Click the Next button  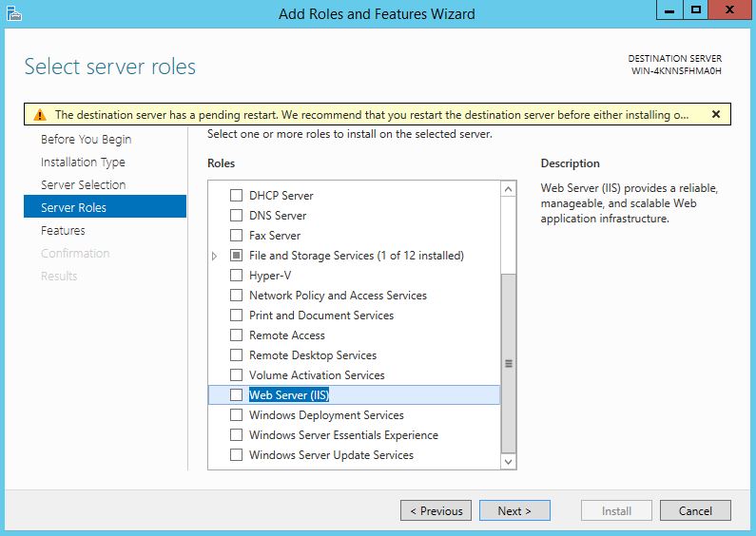click(514, 510)
